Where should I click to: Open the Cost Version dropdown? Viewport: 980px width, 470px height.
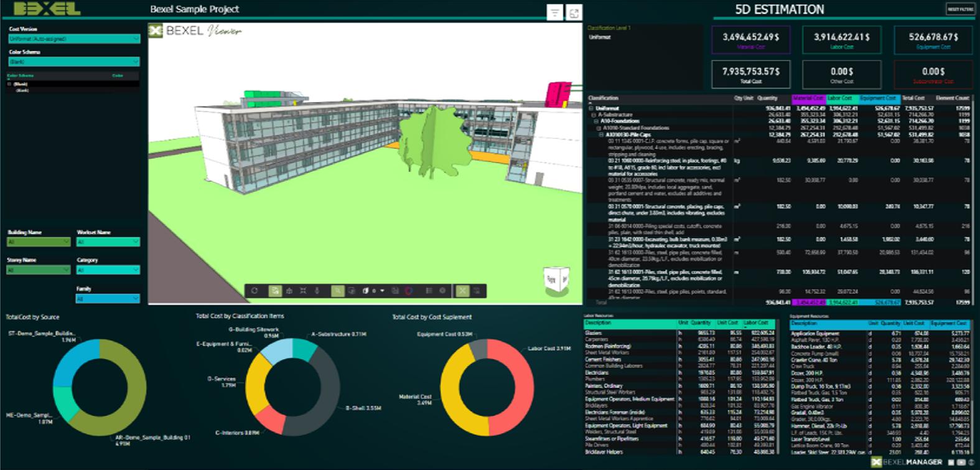tap(74, 39)
